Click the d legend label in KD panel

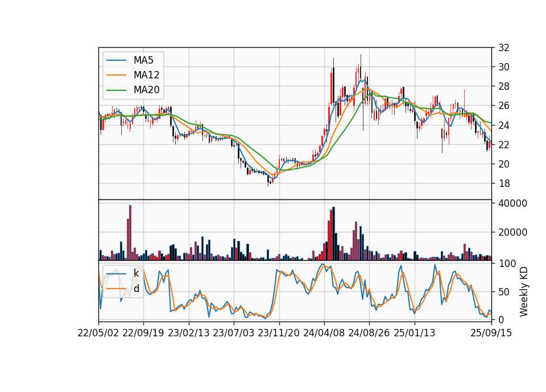(136, 289)
